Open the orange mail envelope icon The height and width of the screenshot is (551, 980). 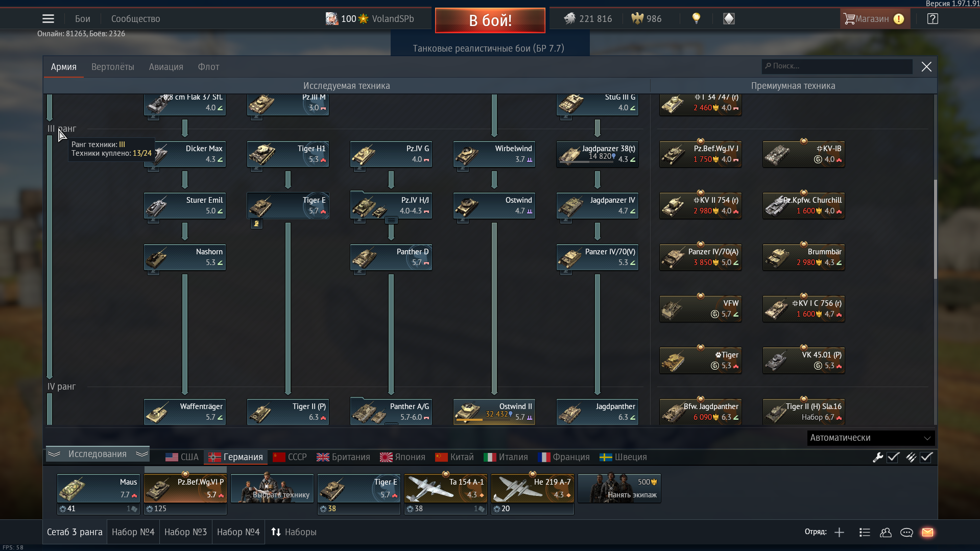pos(927,532)
